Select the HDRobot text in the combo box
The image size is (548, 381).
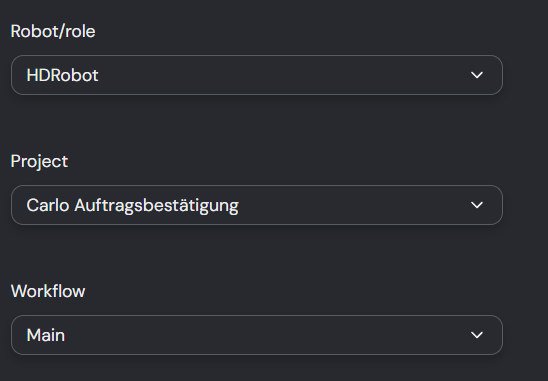click(x=63, y=76)
